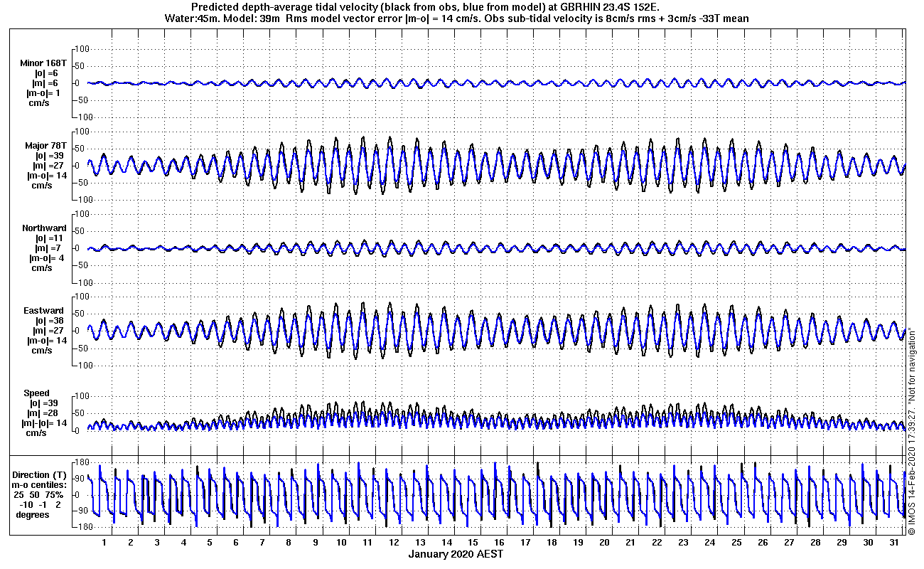Click '|m| =7' in the Northward panel
Screen dimensions: 924x569
(46, 248)
